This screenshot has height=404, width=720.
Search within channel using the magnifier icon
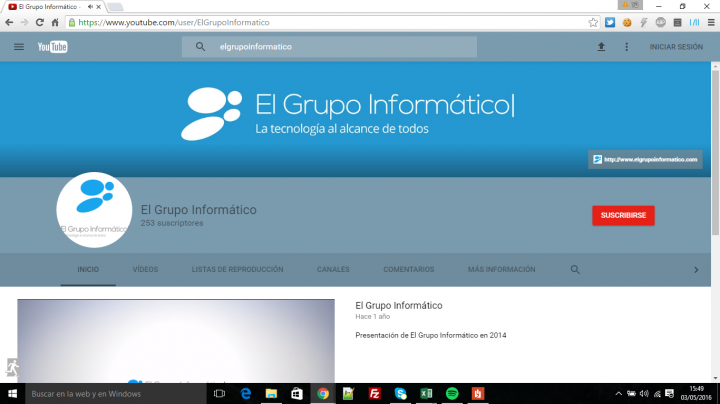pyautogui.click(x=575, y=269)
